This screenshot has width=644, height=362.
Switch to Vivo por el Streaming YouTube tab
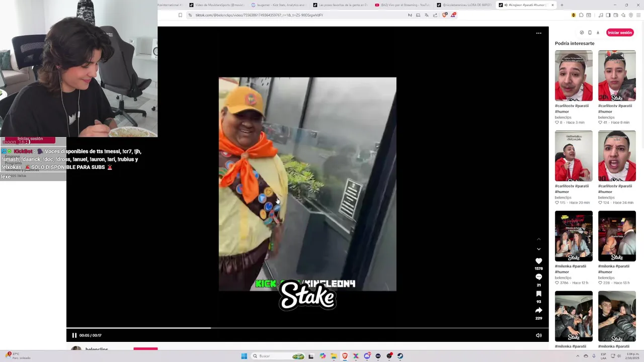coord(403,5)
